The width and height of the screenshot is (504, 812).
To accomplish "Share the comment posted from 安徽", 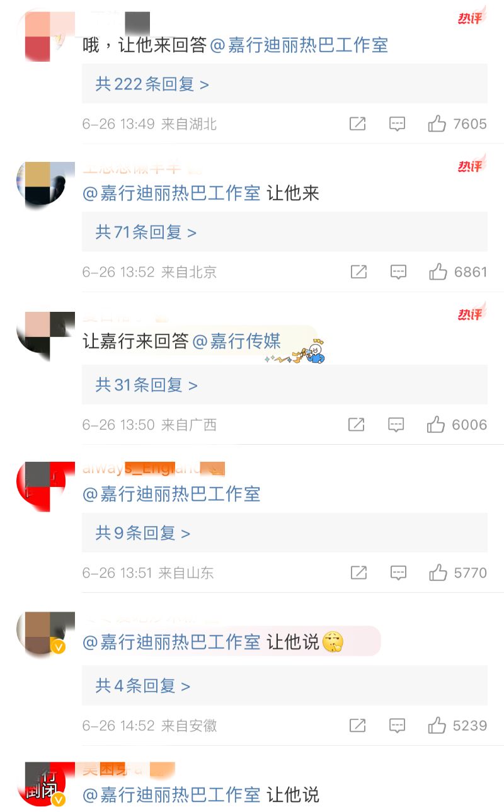I will [357, 726].
